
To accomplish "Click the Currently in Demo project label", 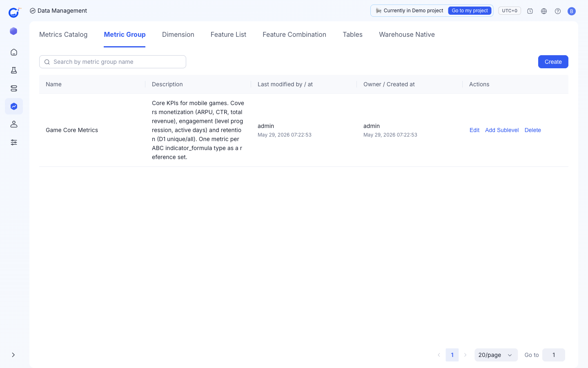I will pos(413,11).
